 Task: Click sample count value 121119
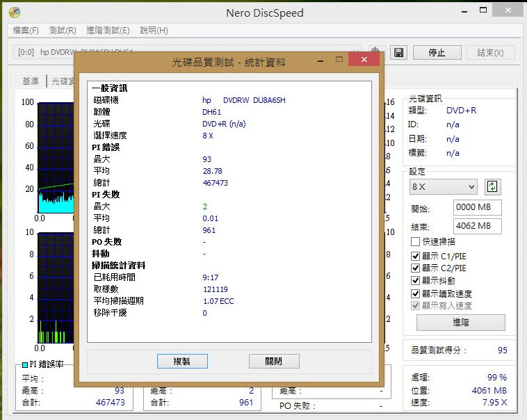[x=216, y=289]
